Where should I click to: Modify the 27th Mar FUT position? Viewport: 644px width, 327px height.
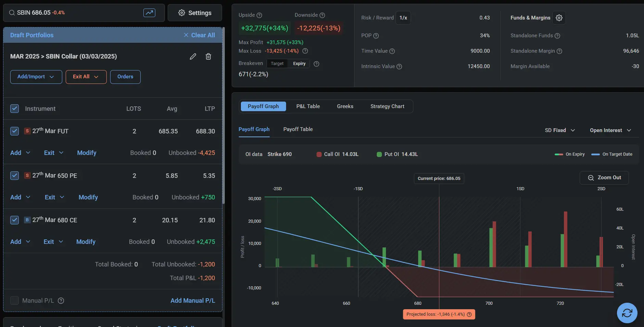tap(87, 153)
